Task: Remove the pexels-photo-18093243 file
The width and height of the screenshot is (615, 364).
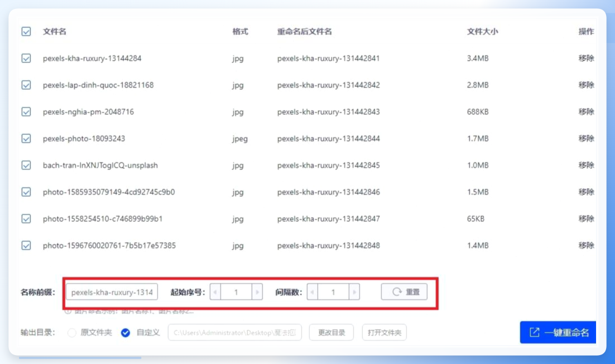Action: point(586,139)
